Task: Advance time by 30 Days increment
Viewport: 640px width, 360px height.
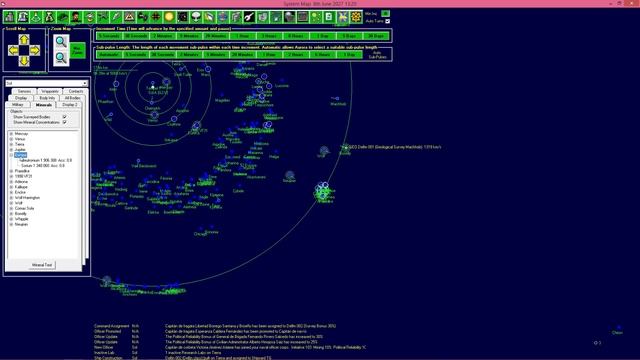Action: [x=376, y=36]
